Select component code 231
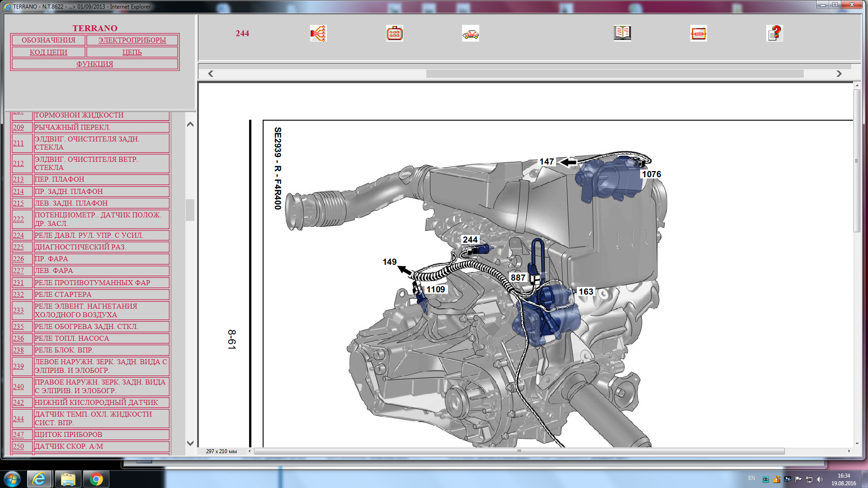 pos(19,283)
